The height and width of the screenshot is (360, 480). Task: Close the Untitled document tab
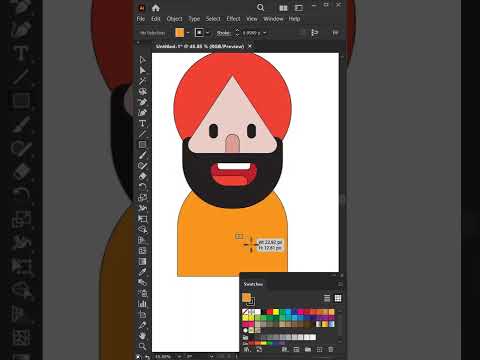(250, 46)
